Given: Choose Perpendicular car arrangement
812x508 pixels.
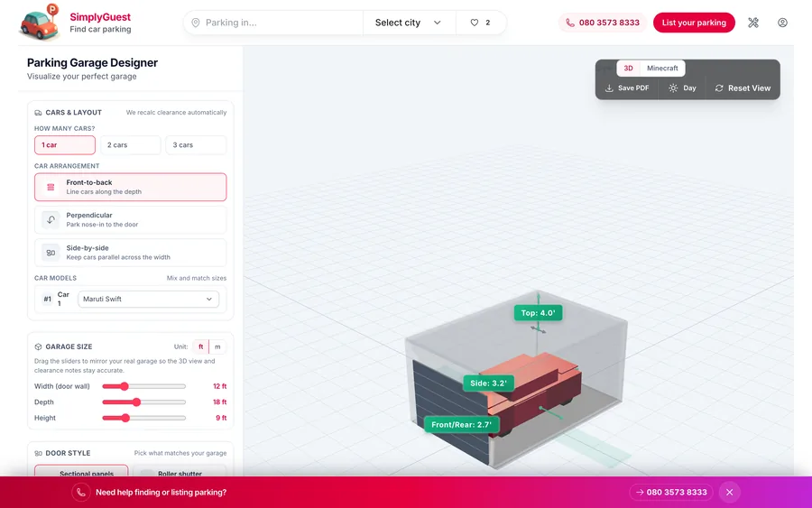Looking at the screenshot, I should coord(131,219).
